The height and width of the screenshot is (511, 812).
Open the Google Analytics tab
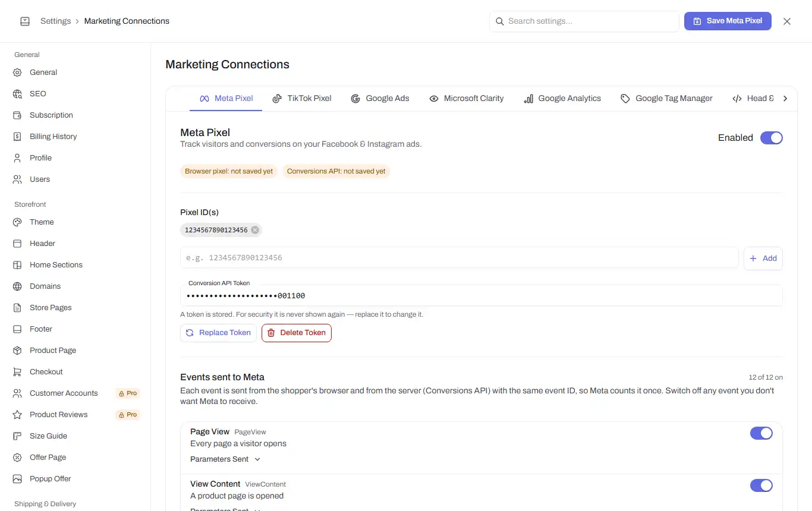pos(562,99)
